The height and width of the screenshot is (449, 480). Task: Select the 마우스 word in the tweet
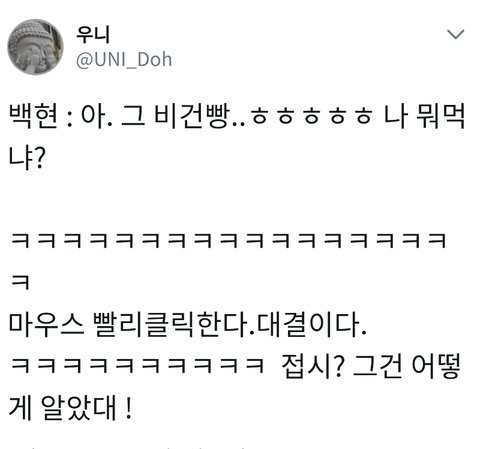coord(46,324)
